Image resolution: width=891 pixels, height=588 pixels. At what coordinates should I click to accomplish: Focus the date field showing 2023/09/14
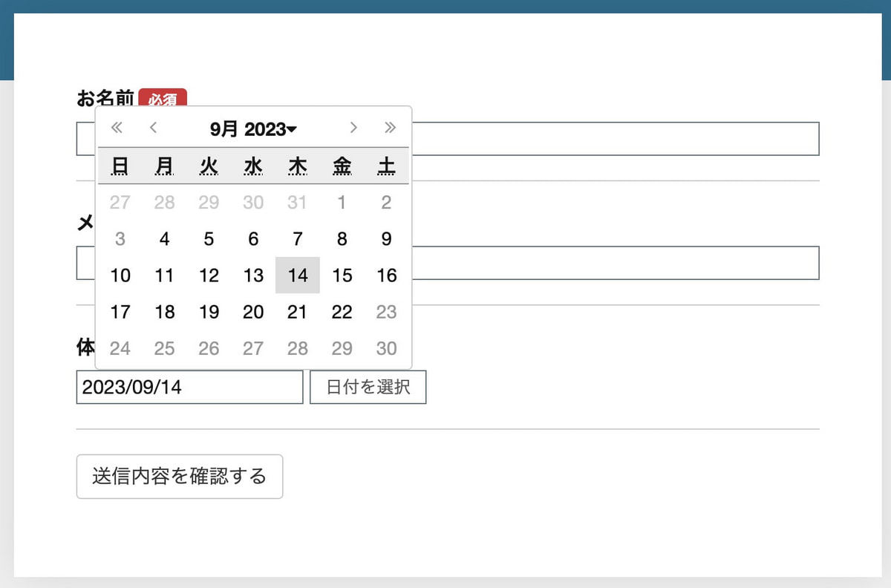(189, 387)
